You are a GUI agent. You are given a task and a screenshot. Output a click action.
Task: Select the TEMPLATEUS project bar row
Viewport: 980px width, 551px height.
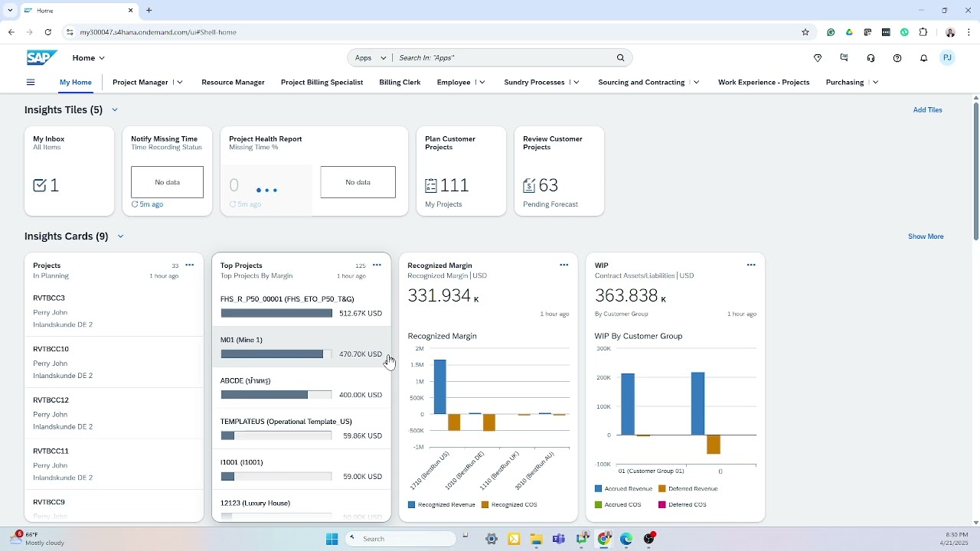click(301, 429)
